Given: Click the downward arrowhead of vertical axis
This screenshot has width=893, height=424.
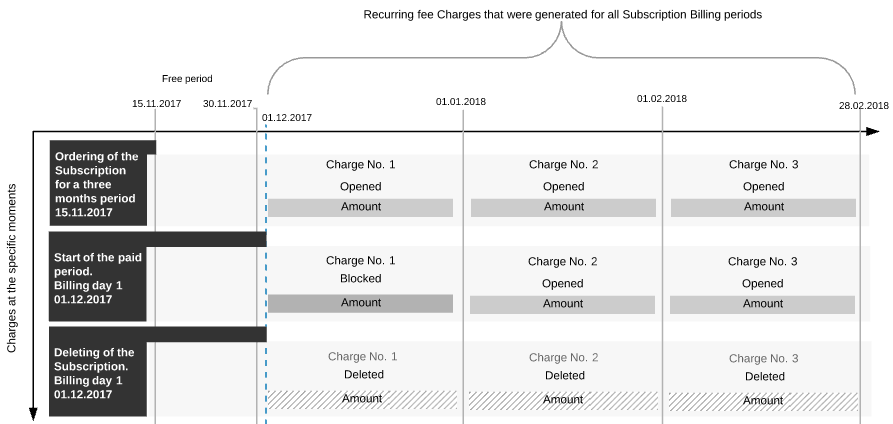Looking at the screenshot, I should [34, 414].
